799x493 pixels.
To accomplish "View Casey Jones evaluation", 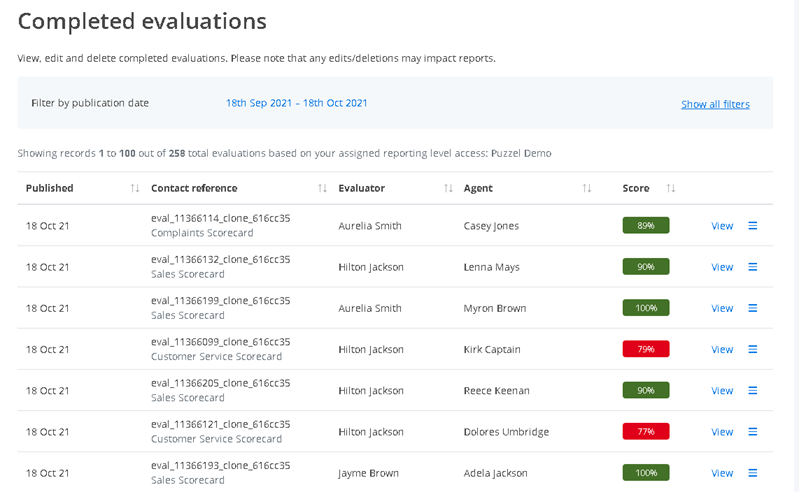I will [722, 226].
